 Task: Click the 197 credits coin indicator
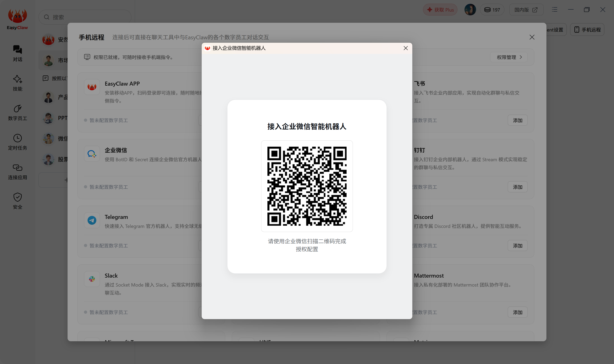pos(492,10)
